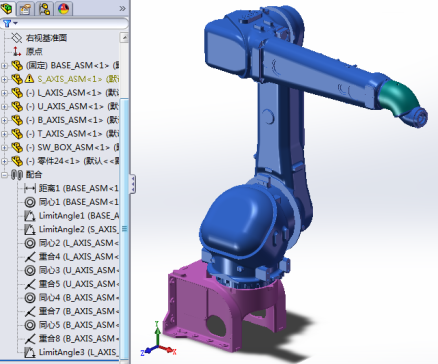Select the LimitAngle1 (BASE_A mate label
Screen dimensions: 438x364
click(x=79, y=216)
